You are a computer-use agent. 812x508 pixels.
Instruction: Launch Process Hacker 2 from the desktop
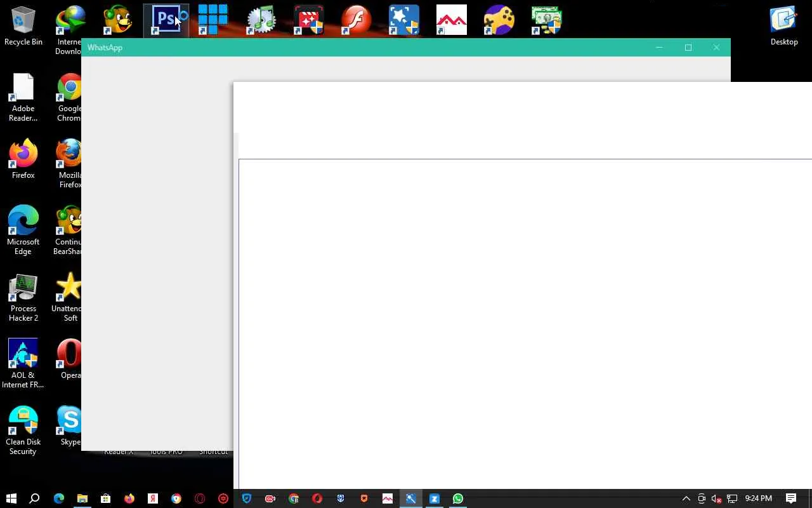(23, 297)
